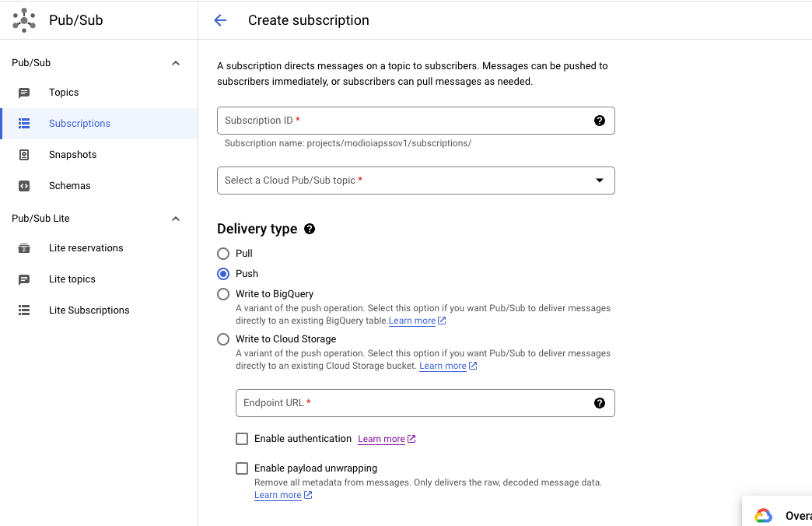
Task: Open the Select a Cloud Pub/Sub topic dropdown
Action: click(x=416, y=181)
